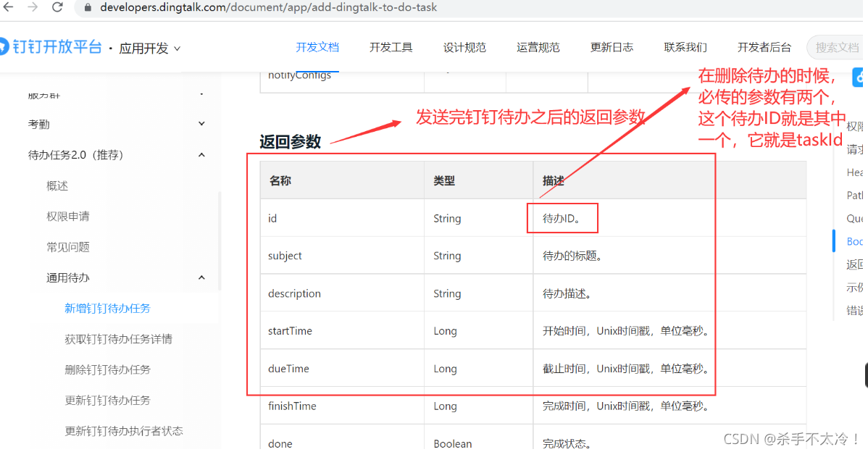Open 更新钉钉待办任务 page
The width and height of the screenshot is (868, 452).
107,401
